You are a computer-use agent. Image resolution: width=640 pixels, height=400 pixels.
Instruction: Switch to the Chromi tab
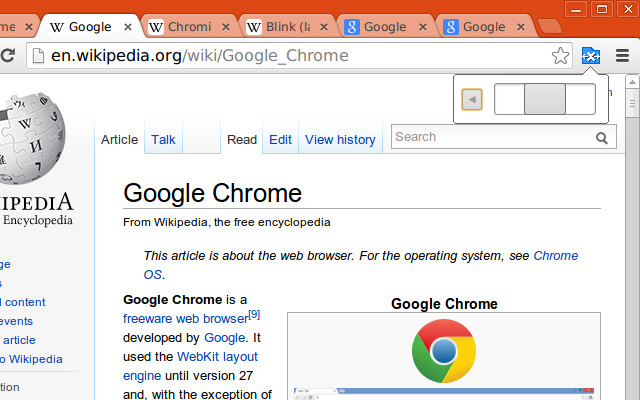(x=189, y=27)
